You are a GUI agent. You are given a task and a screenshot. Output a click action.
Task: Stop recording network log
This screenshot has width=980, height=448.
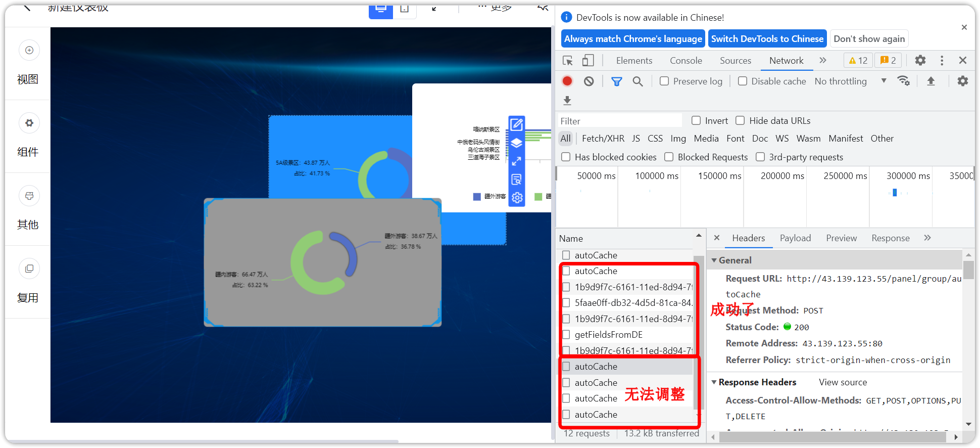(x=567, y=81)
